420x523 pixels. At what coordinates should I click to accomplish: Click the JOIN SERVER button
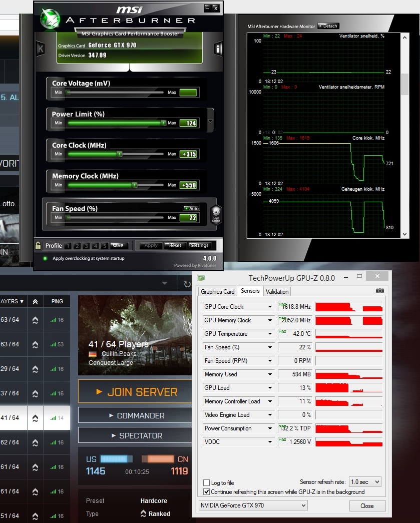135,391
